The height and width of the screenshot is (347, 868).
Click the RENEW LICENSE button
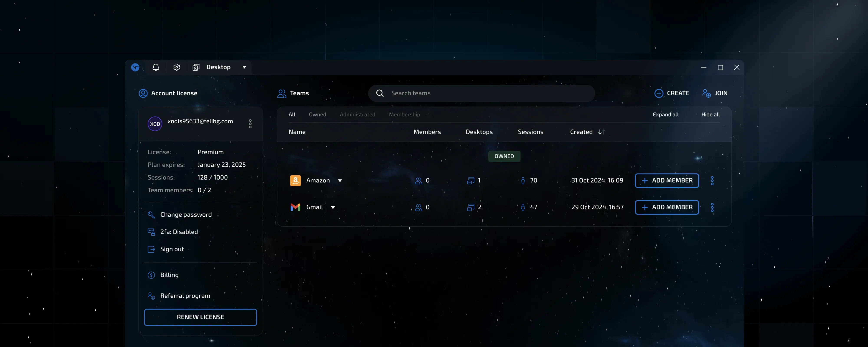point(200,317)
